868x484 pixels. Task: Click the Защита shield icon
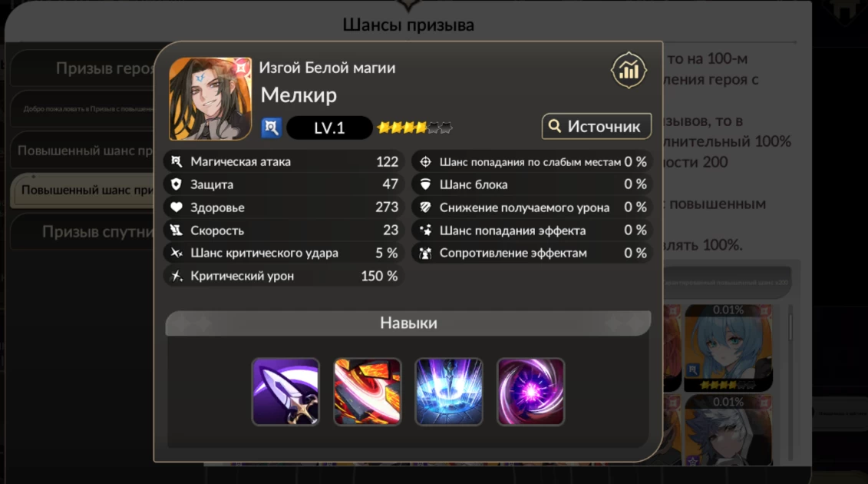click(x=176, y=184)
